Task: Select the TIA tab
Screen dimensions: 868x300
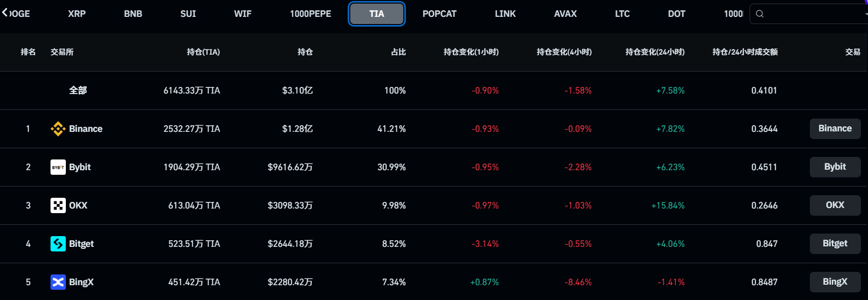Action: point(377,14)
